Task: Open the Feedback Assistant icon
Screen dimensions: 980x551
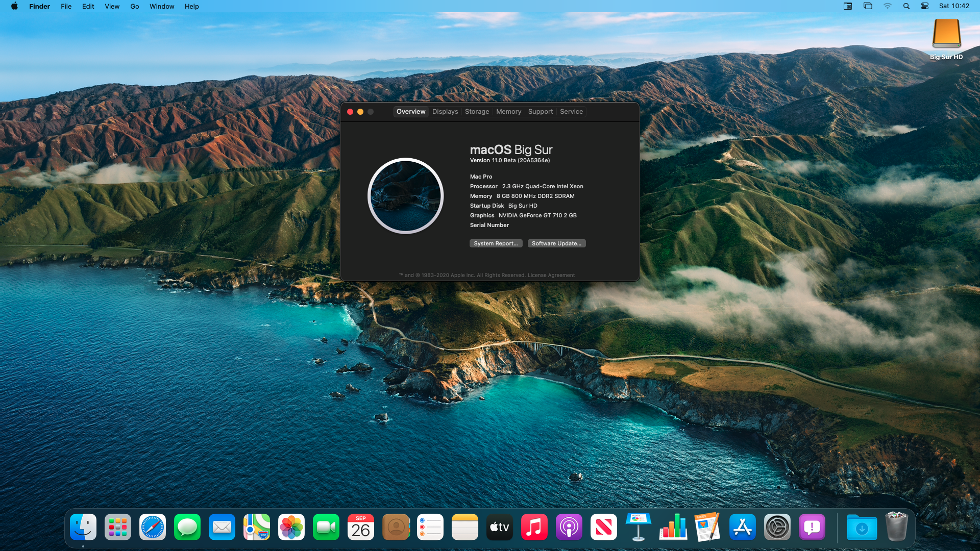Action: point(812,527)
